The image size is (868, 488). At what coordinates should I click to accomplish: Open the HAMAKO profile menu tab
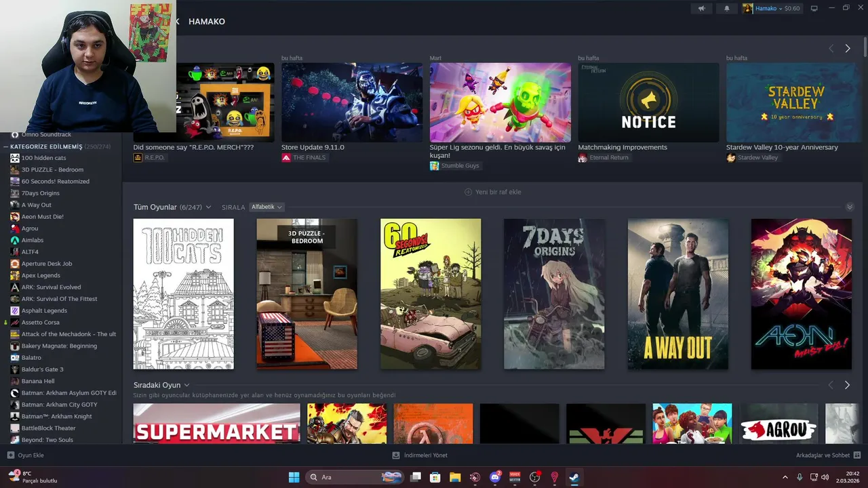pyautogui.click(x=207, y=22)
